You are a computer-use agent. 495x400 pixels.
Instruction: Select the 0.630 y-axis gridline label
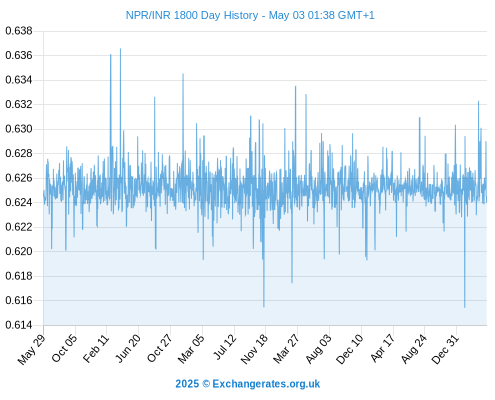tap(19, 129)
